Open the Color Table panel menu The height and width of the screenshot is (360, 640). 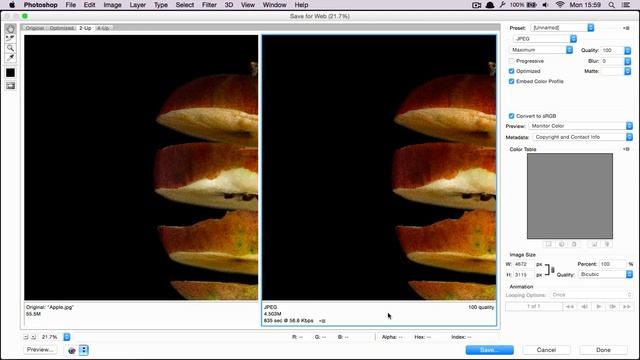(626, 149)
